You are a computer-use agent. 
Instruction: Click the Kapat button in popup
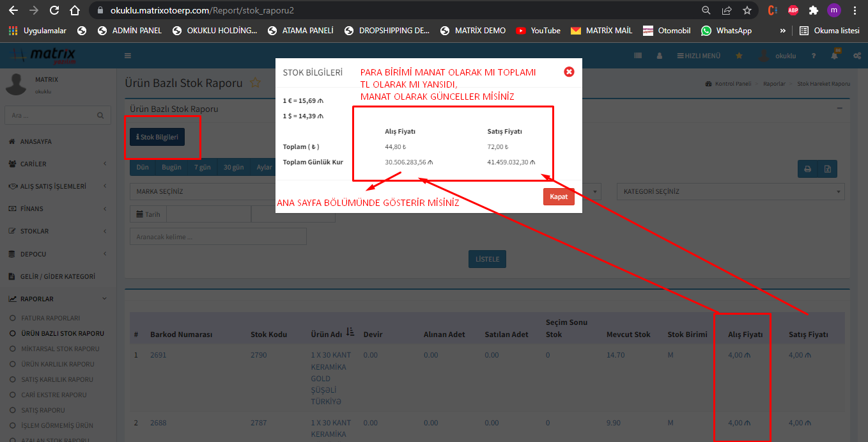[x=559, y=196]
